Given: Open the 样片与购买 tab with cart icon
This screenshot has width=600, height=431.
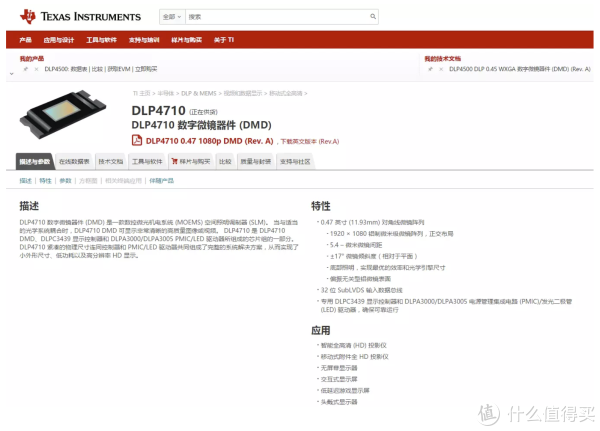Looking at the screenshot, I should point(191,162).
